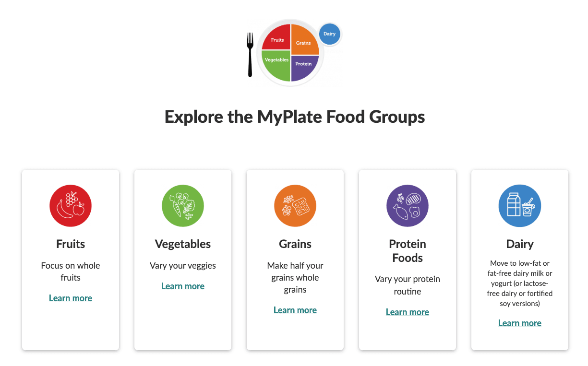Click the Explore the MyPlate Food Groups title

pos(295,117)
